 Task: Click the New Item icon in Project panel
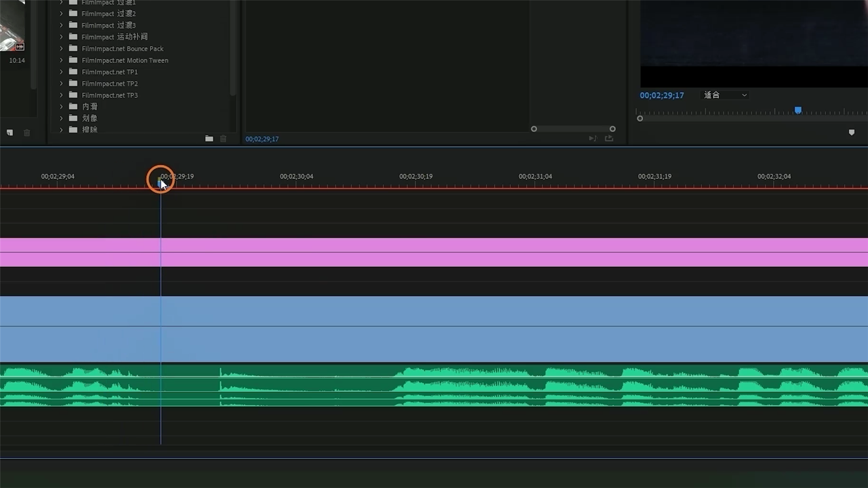point(10,132)
